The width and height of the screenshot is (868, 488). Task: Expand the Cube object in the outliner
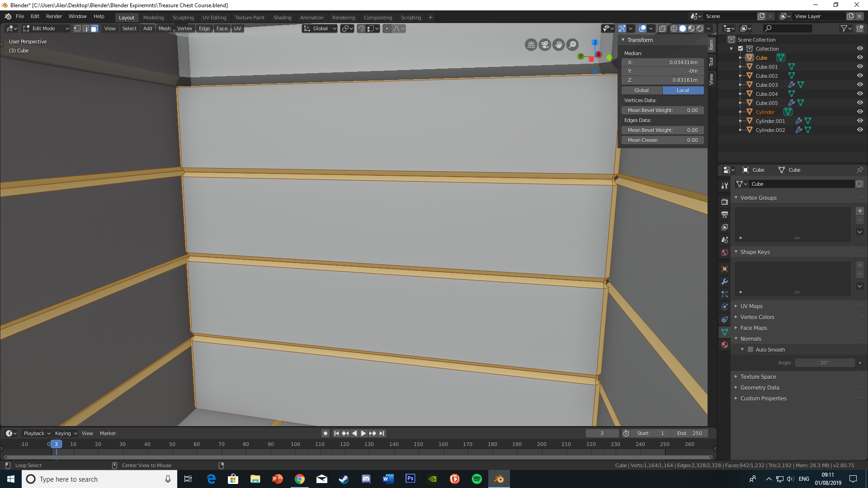(x=740, y=57)
